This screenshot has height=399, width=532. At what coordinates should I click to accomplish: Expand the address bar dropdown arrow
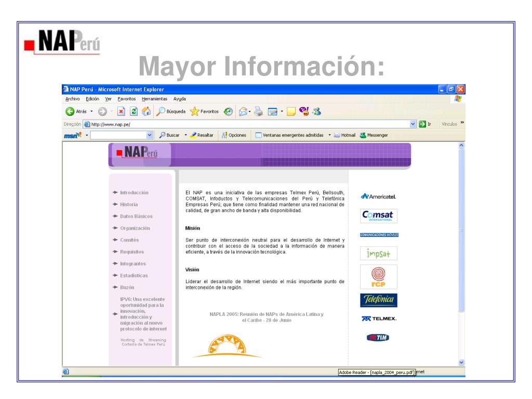(413, 124)
